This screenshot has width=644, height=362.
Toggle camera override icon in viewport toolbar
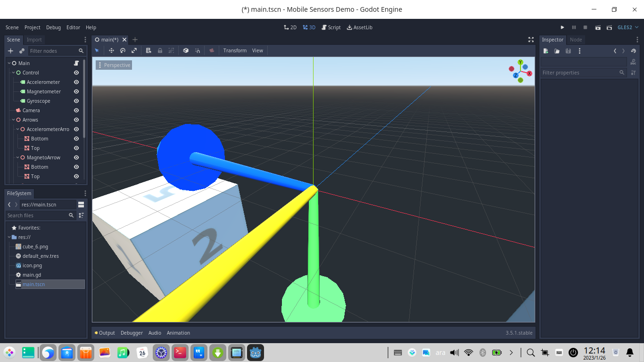(212, 50)
